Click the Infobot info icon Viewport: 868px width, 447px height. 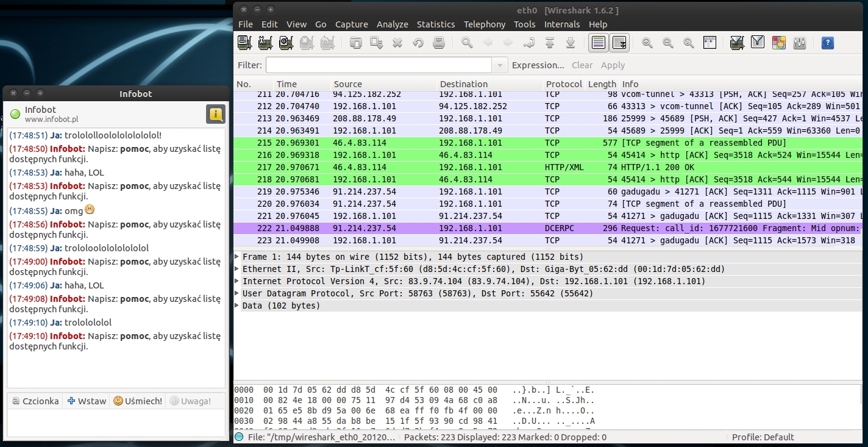point(216,114)
